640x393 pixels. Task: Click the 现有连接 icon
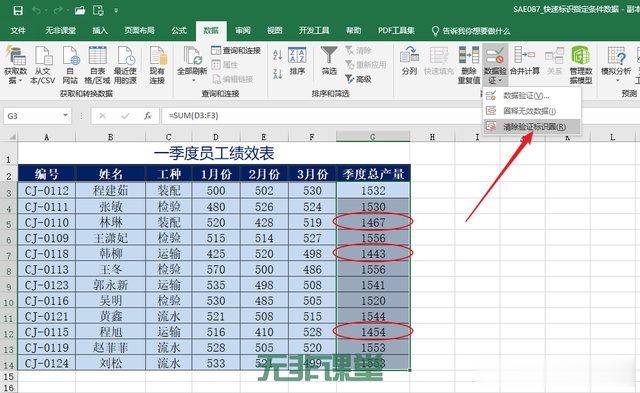tap(157, 65)
